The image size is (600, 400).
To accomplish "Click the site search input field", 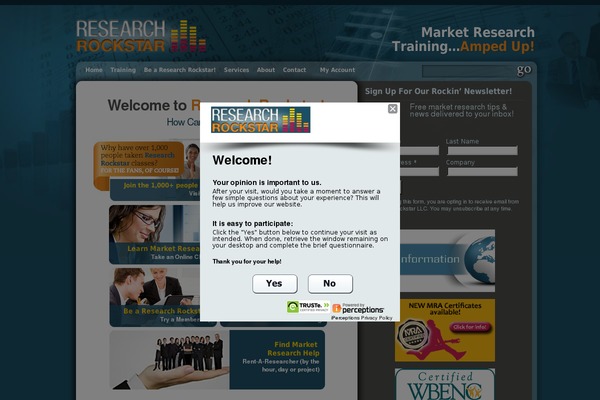I will (x=468, y=71).
